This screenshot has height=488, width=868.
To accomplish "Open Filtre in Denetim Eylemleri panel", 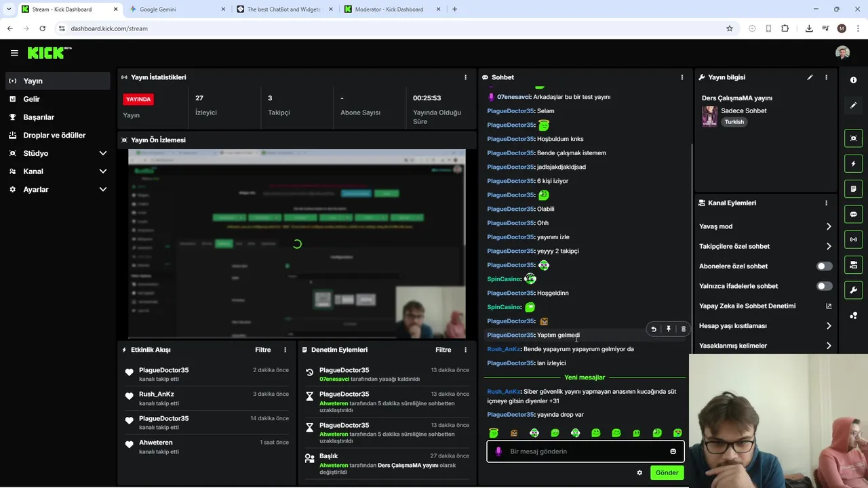I will pos(443,350).
